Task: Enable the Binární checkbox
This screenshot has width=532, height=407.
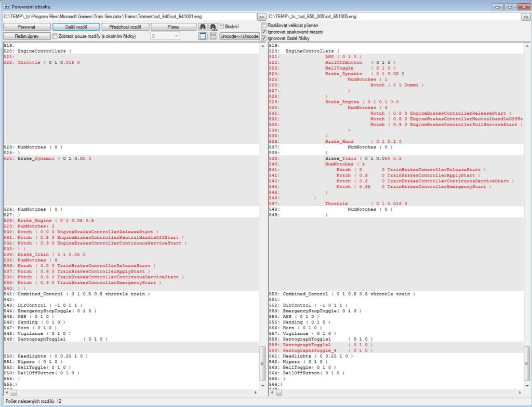Action: pyautogui.click(x=221, y=26)
